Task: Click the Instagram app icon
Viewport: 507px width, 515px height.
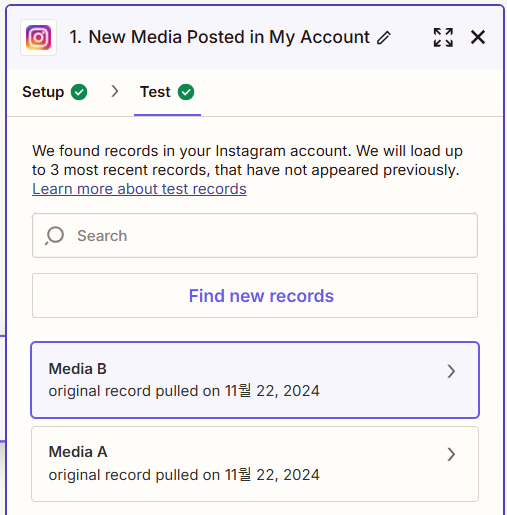Action: pyautogui.click(x=38, y=37)
